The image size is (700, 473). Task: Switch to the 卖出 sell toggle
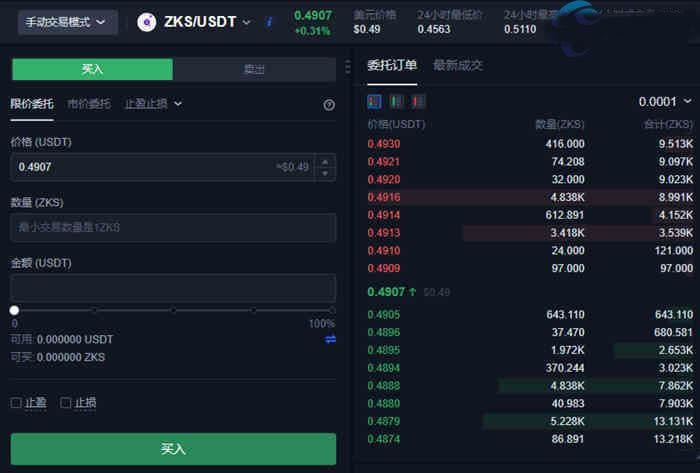click(x=254, y=69)
